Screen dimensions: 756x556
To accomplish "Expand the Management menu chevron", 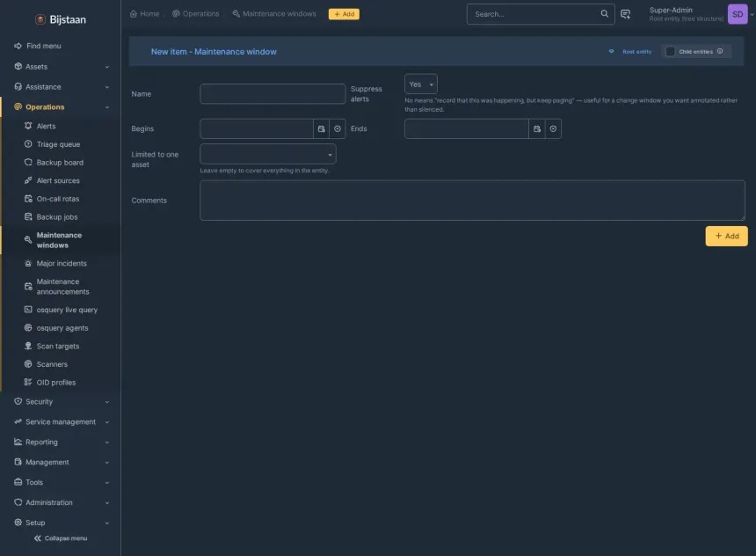I will click(107, 463).
